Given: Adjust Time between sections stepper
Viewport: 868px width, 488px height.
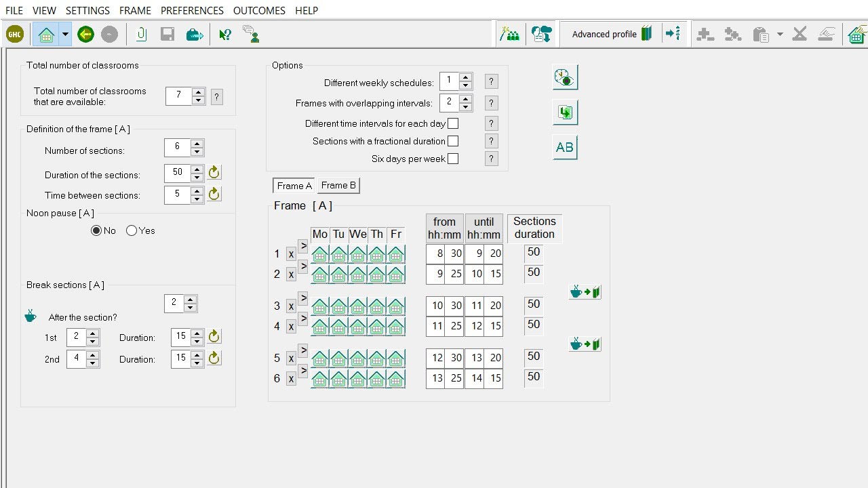Looking at the screenshot, I should 197,195.
